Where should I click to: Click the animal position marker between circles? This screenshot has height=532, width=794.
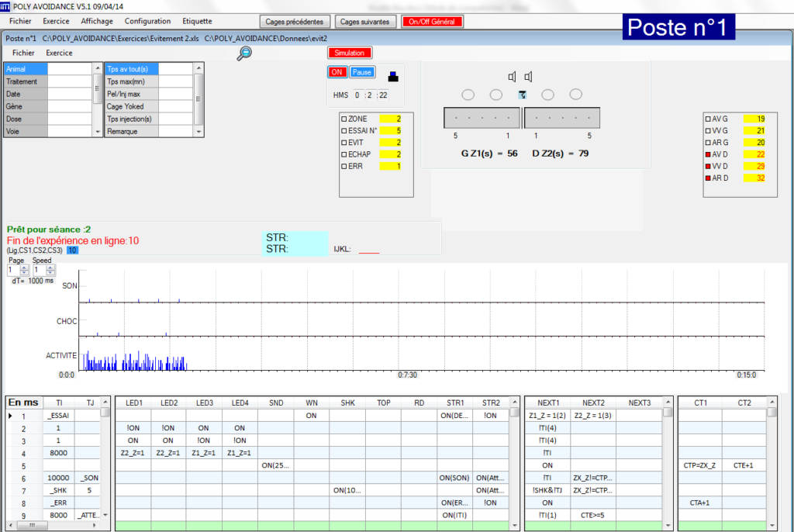pos(523,95)
